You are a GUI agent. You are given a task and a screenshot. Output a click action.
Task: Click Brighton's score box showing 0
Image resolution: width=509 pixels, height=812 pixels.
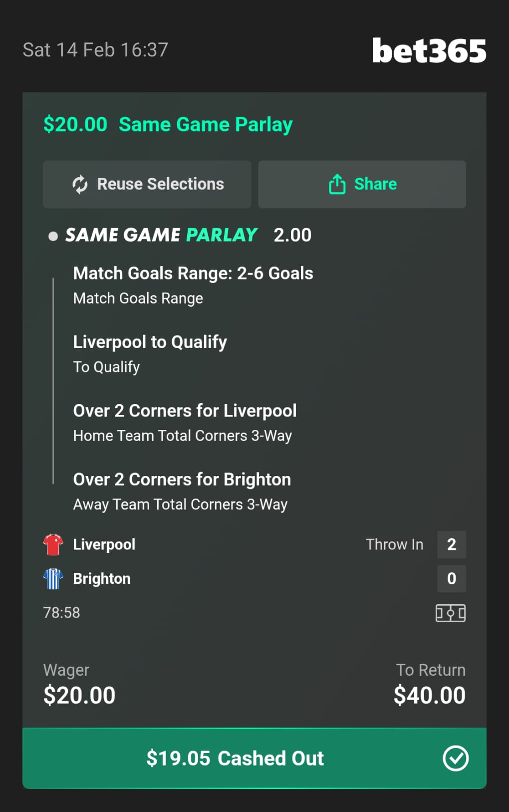pyautogui.click(x=451, y=578)
